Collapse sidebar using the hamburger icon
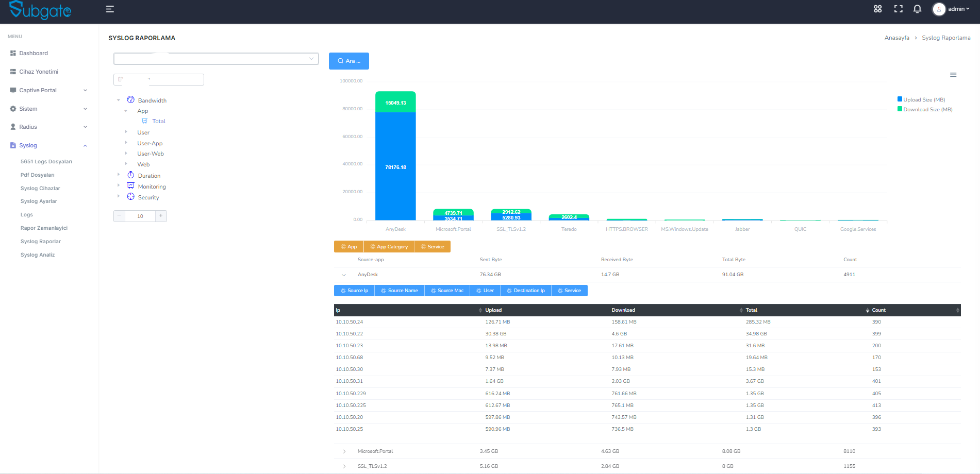This screenshot has width=980, height=474. 109,9
